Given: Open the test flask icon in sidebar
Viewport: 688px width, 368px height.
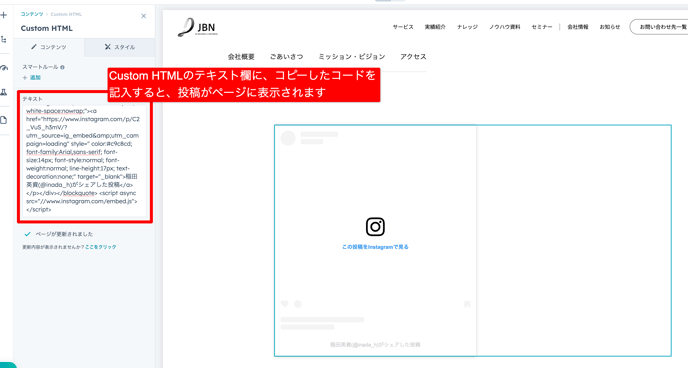Looking at the screenshot, I should click(x=4, y=93).
